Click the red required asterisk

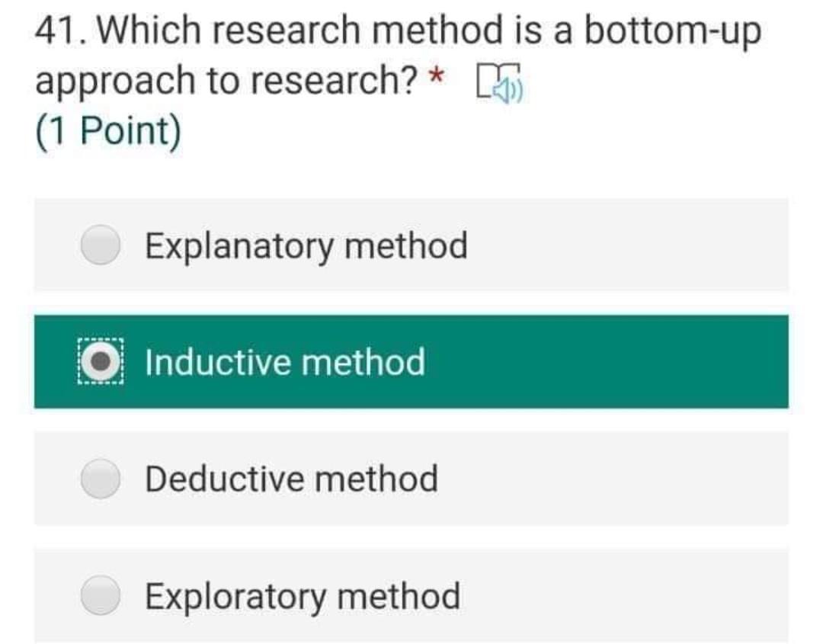436,77
